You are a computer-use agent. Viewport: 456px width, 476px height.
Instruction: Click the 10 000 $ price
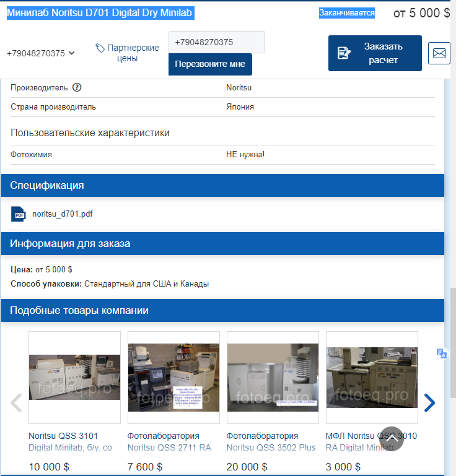49,467
